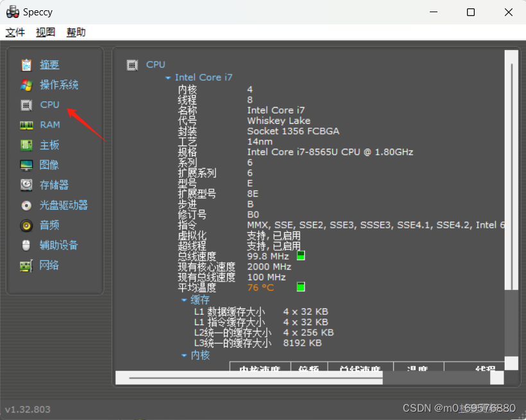
Task: Open the 音频 section link
Action: tap(49, 226)
